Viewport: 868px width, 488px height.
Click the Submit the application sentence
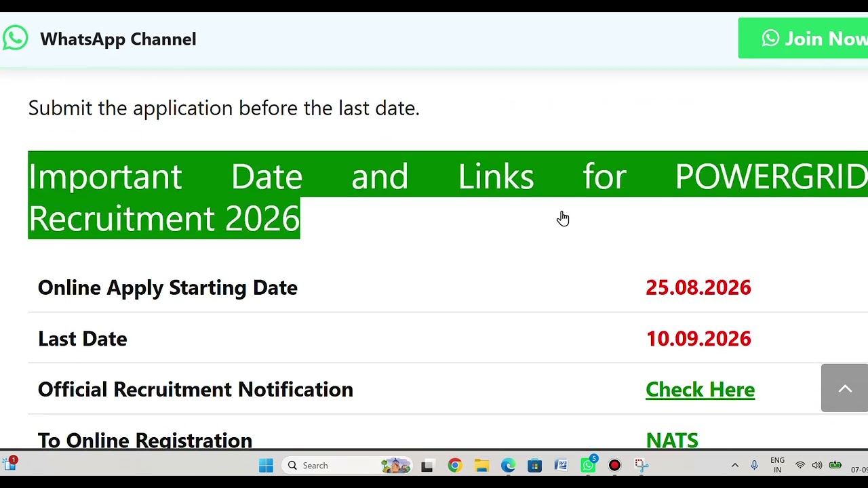click(x=224, y=108)
